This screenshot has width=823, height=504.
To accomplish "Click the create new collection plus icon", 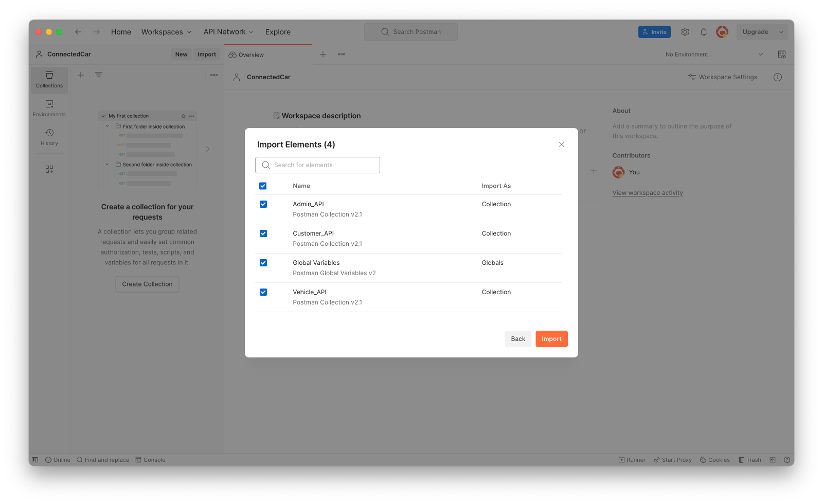I will tap(81, 75).
